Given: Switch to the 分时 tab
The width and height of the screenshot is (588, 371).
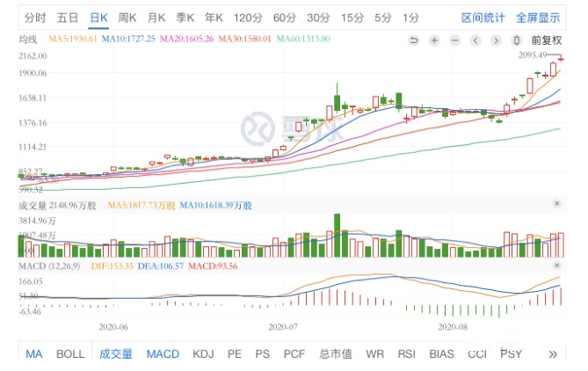Looking at the screenshot, I should click(x=35, y=18).
